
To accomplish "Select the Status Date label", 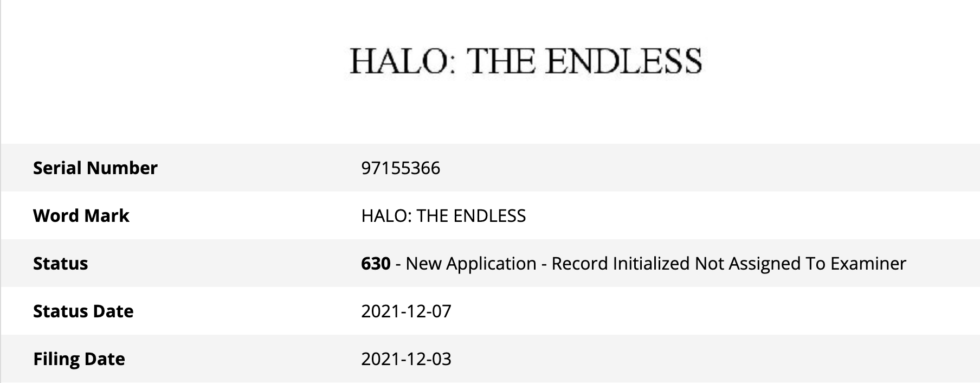I will coord(83,311).
